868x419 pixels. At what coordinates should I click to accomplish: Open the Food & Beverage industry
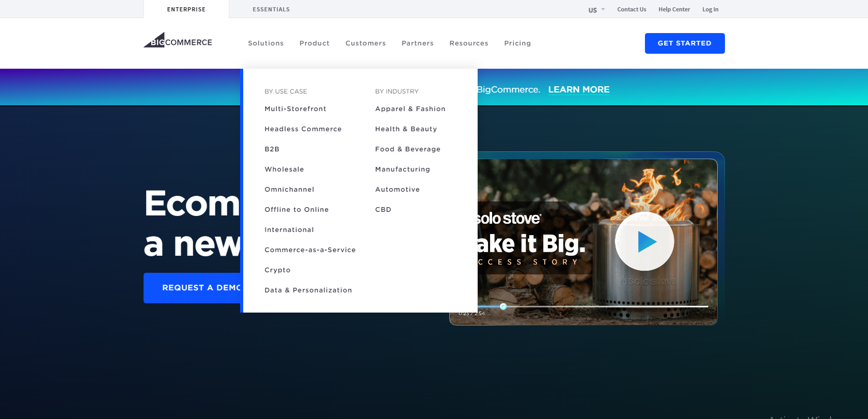[x=408, y=149]
